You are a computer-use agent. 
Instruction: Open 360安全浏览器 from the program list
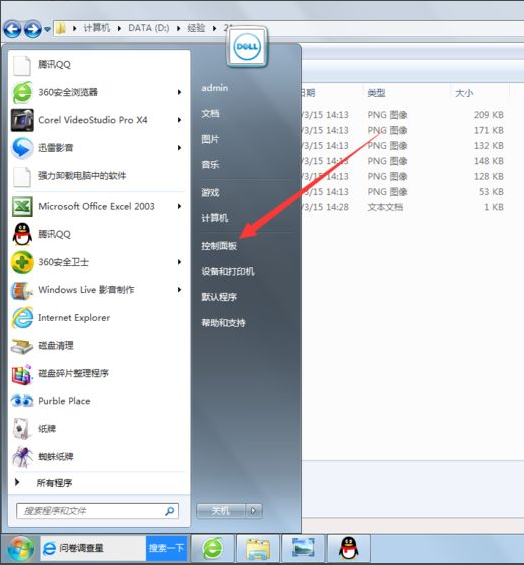tap(97, 92)
